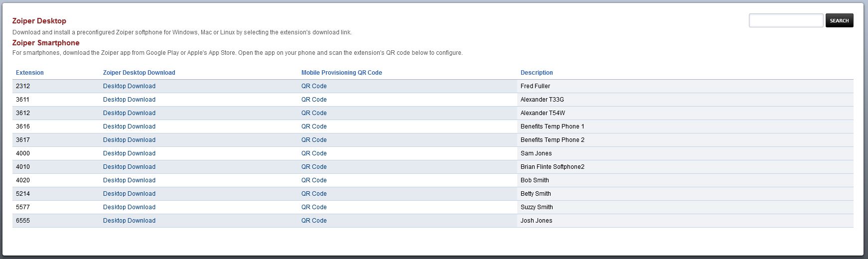Open Desktop Download for extension 3617
868x259 pixels.
(129, 140)
